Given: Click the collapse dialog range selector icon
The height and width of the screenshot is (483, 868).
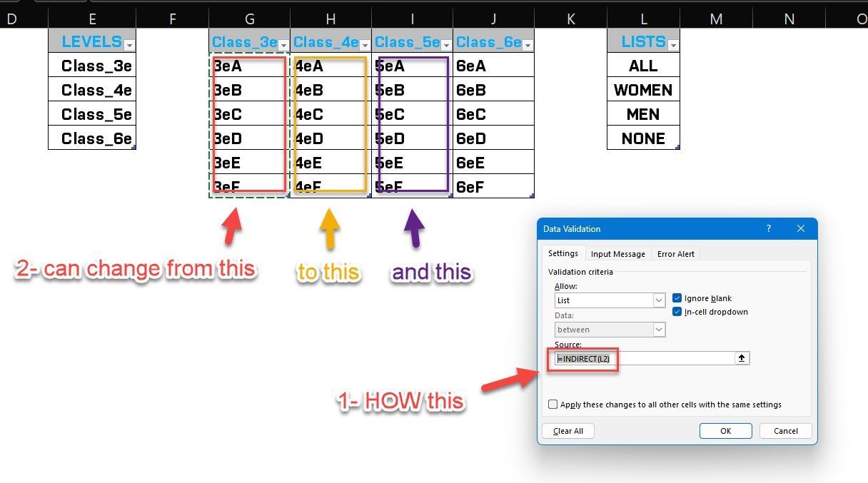Looking at the screenshot, I should [x=742, y=357].
